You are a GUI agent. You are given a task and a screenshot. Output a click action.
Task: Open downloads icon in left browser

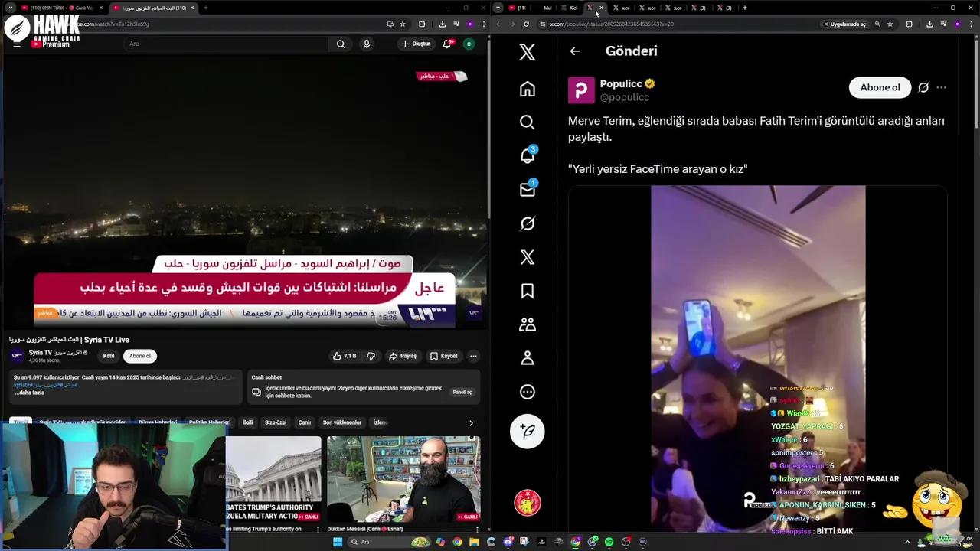pyautogui.click(x=442, y=24)
